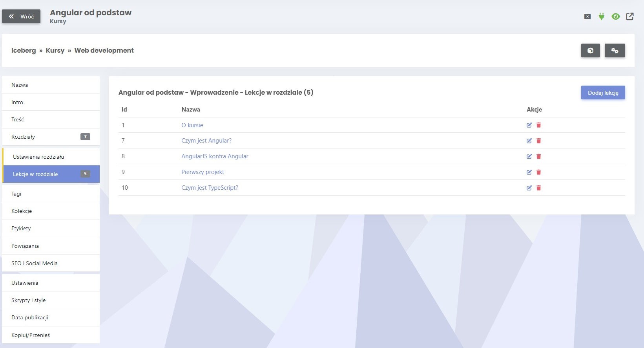Edit the Czym jest Angular? lesson
The image size is (644, 348).
[x=529, y=141]
